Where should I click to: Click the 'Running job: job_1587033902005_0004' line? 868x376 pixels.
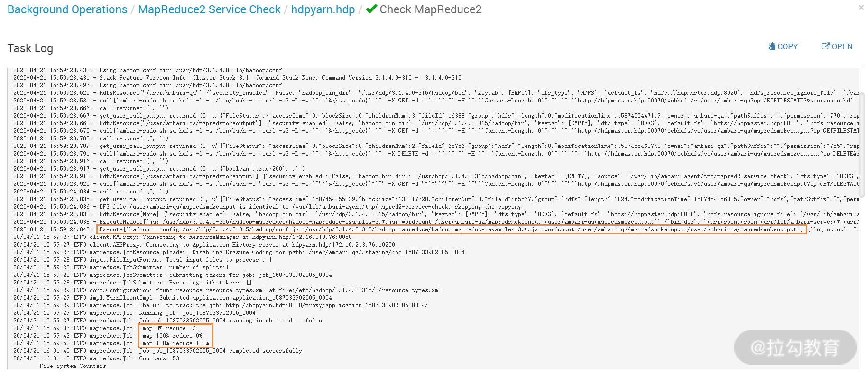click(x=134, y=313)
